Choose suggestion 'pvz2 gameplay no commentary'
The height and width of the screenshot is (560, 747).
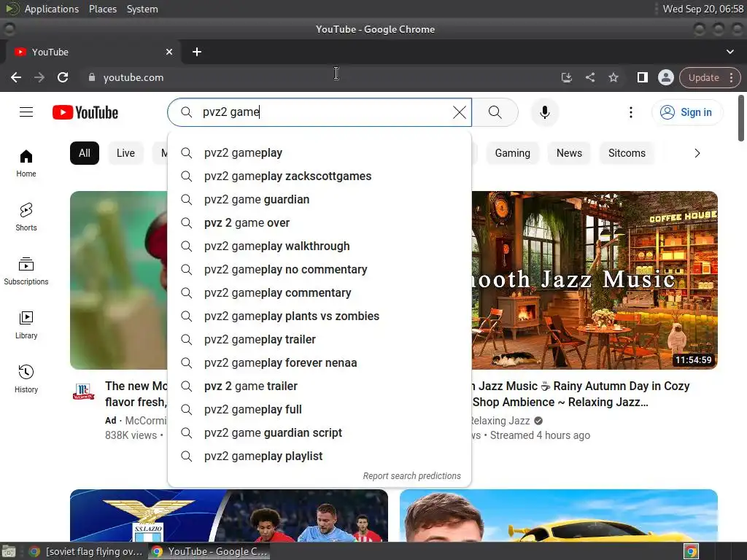[x=320, y=270]
